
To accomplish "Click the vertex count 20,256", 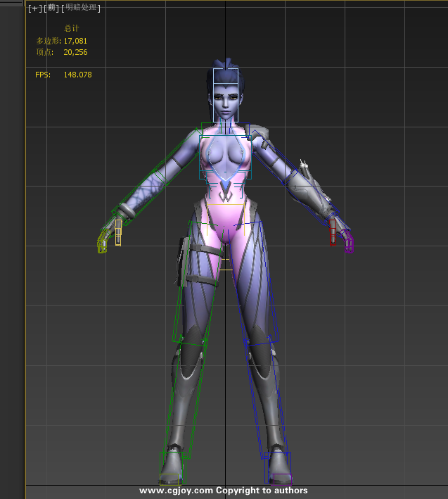I will point(75,52).
